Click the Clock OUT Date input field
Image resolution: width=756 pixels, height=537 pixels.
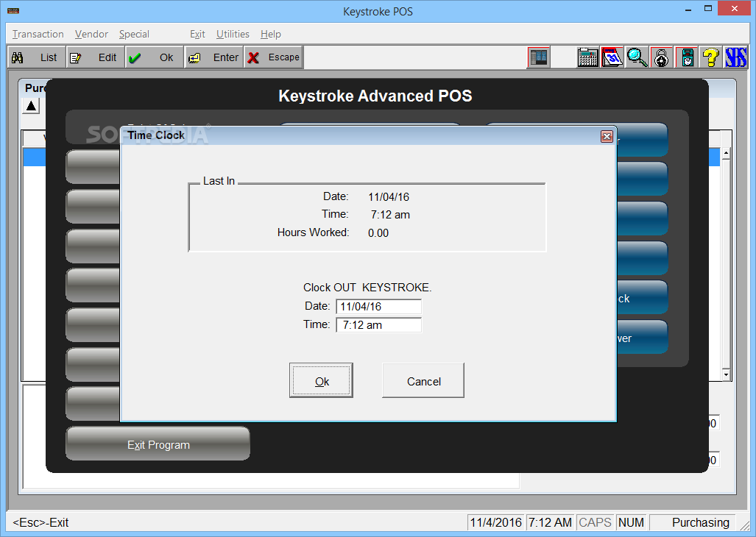tap(378, 307)
